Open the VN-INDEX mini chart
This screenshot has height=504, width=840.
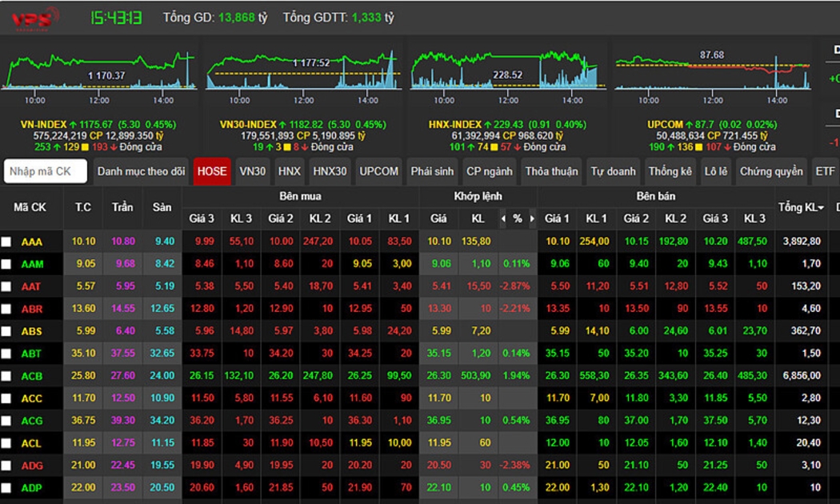coord(99,72)
